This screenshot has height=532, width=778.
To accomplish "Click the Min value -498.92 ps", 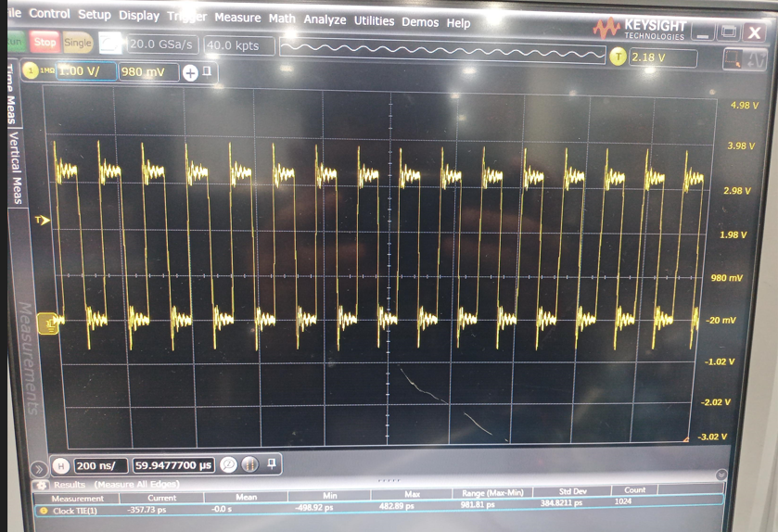I will pos(314,507).
